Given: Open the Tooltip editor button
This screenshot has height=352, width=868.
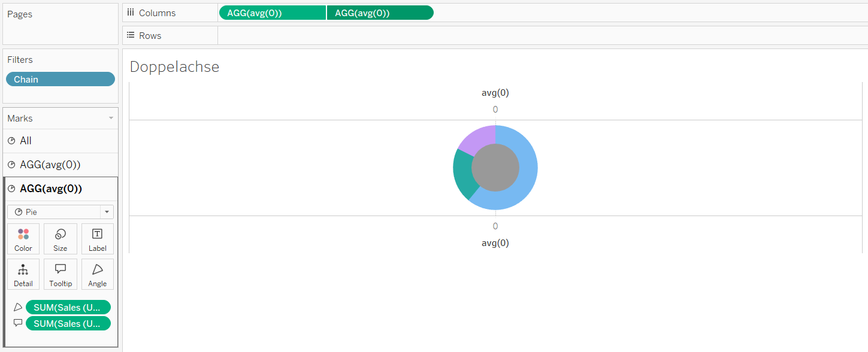Looking at the screenshot, I should (61, 274).
